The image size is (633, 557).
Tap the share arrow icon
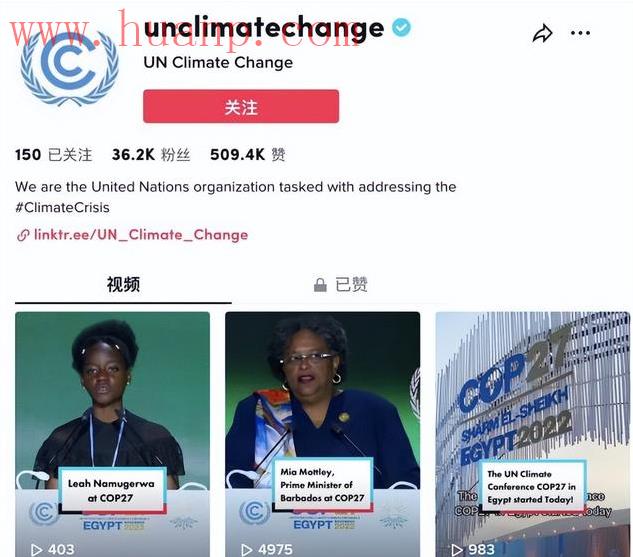tap(542, 33)
